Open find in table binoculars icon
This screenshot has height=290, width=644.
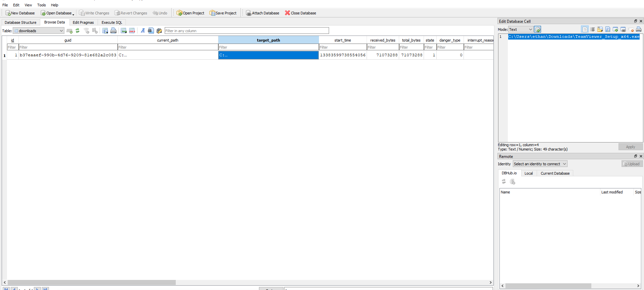151,31
